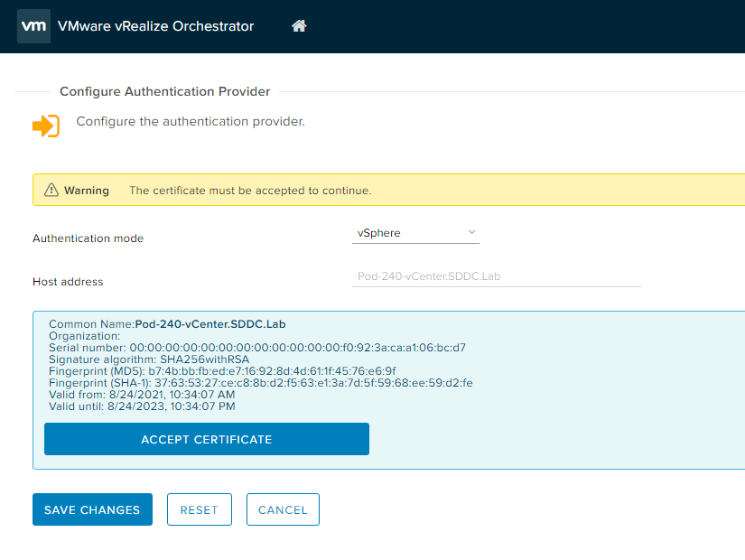Save changes to the authentication provider
Viewport: 745px width, 560px height.
tap(92, 509)
